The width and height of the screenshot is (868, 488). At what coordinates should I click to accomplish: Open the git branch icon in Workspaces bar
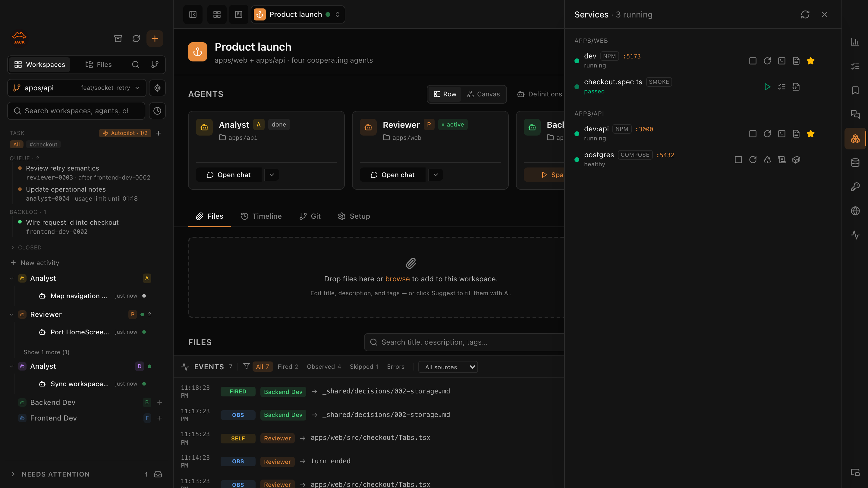point(155,65)
